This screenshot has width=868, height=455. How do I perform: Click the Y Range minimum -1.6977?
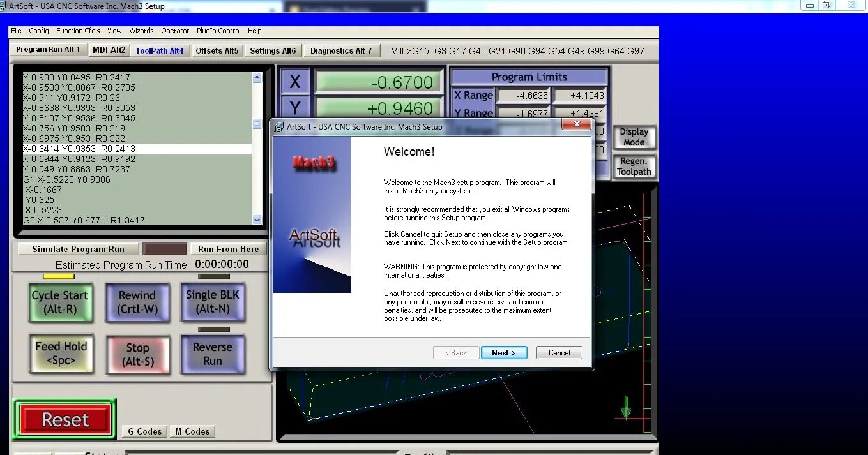pyautogui.click(x=522, y=114)
